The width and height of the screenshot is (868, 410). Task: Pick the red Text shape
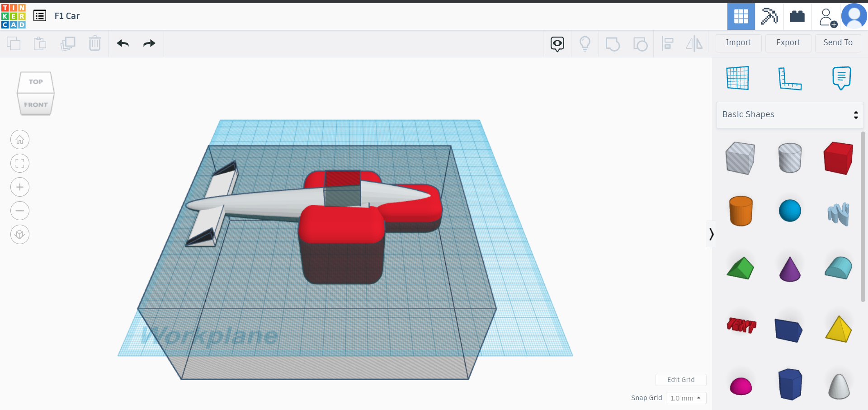741,325
